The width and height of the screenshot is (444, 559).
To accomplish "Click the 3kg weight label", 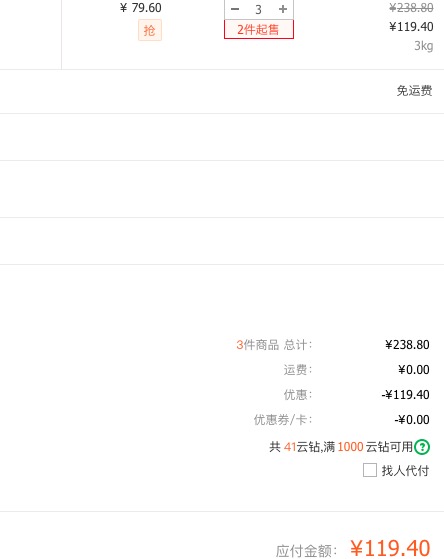I will [424, 46].
